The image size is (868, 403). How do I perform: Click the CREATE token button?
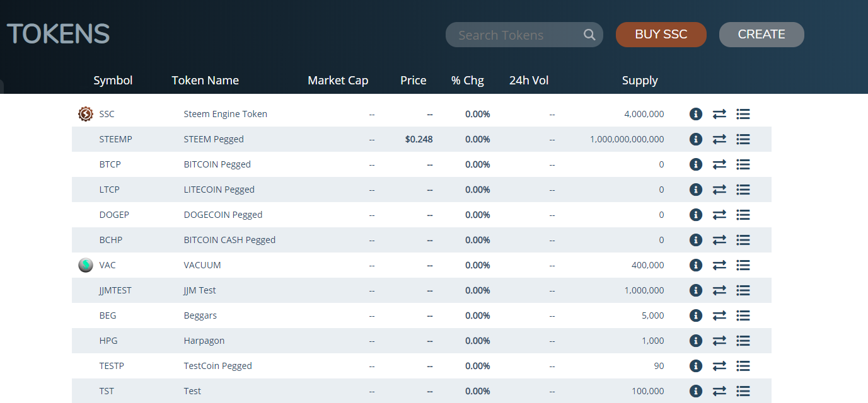point(761,35)
